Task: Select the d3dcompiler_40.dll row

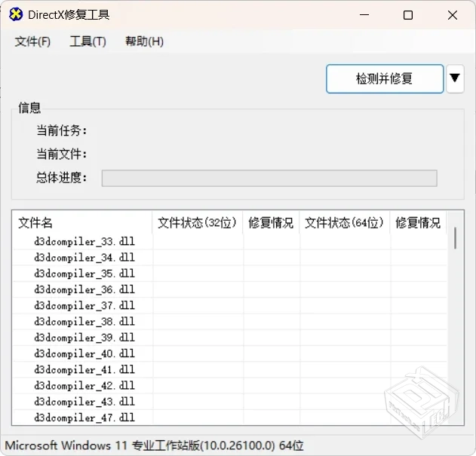Action: coord(229,353)
